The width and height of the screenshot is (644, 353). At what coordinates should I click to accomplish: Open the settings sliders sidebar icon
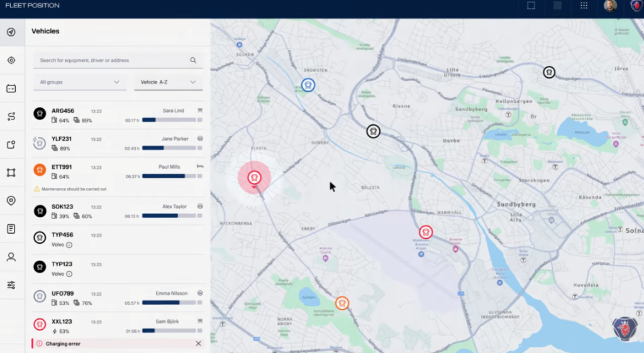(11, 285)
